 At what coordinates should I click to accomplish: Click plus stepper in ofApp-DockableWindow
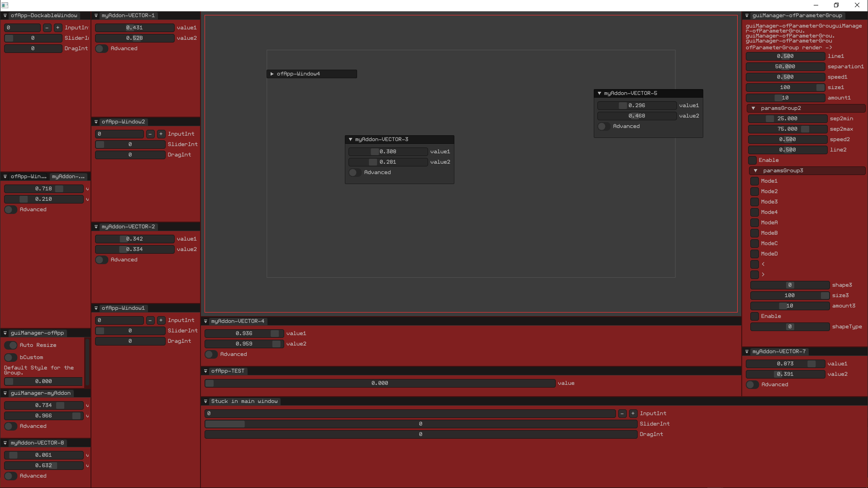coord(58,28)
